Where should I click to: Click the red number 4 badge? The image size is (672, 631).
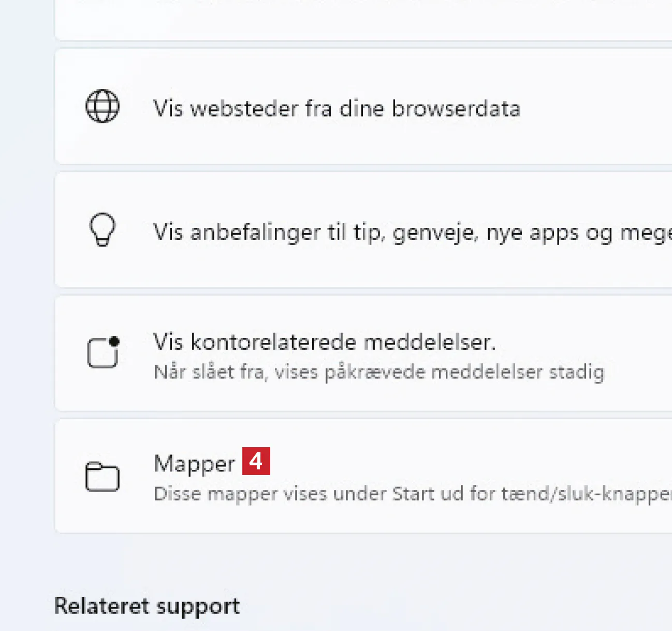click(x=256, y=461)
